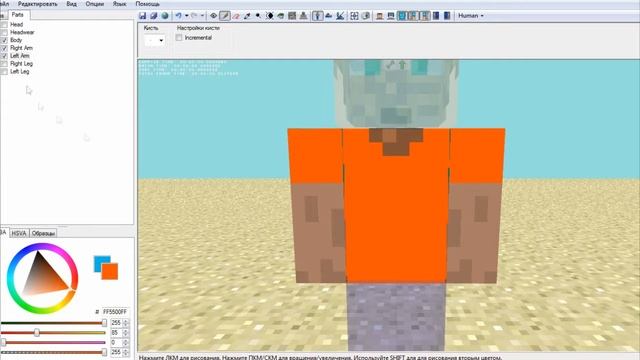Image resolution: width=640 pixels, height=360 pixels.
Task: Click the globe upload icon
Action: point(165,16)
